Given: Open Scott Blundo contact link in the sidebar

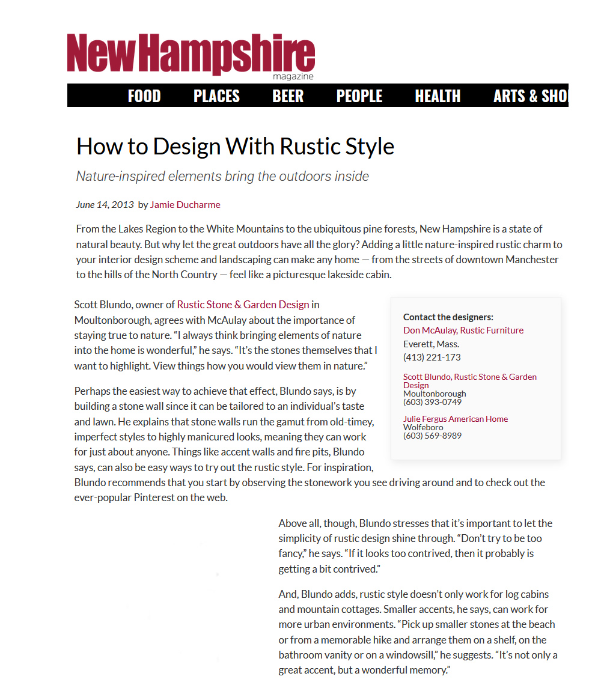Looking at the screenshot, I should [470, 381].
